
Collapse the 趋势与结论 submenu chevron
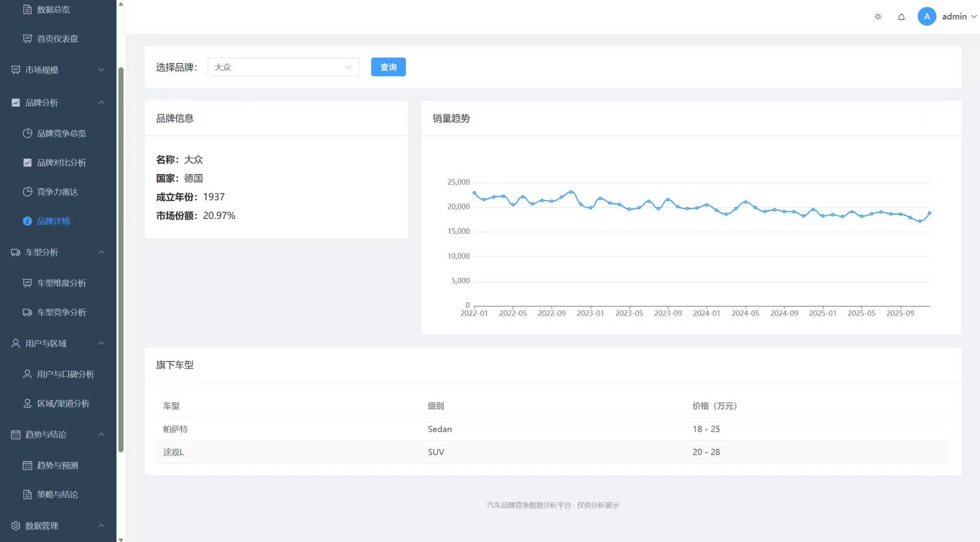coord(101,434)
